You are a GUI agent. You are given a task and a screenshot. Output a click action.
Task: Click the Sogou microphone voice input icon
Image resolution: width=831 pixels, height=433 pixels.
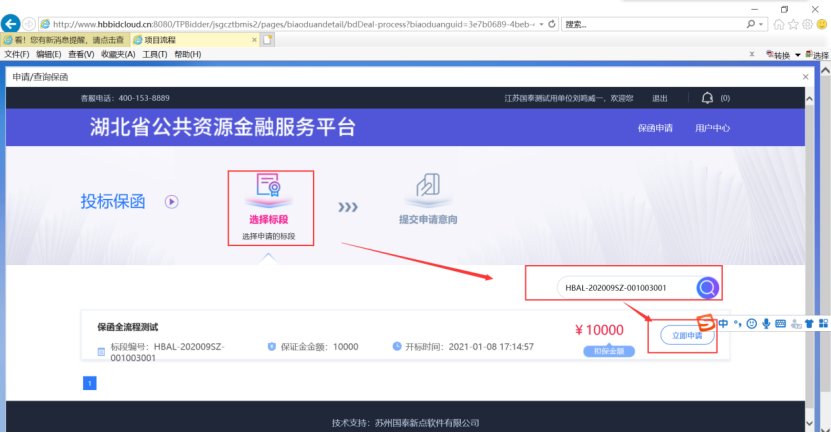coord(766,324)
